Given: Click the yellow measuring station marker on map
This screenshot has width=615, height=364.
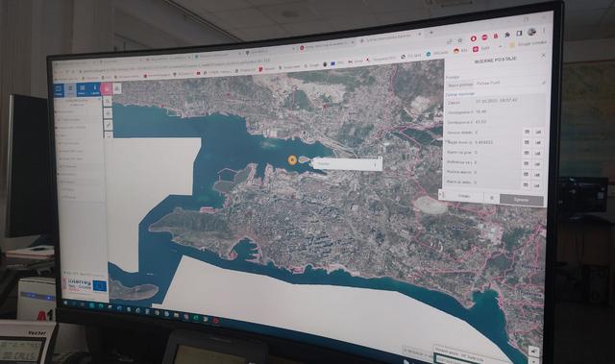Looking at the screenshot, I should point(292,159).
